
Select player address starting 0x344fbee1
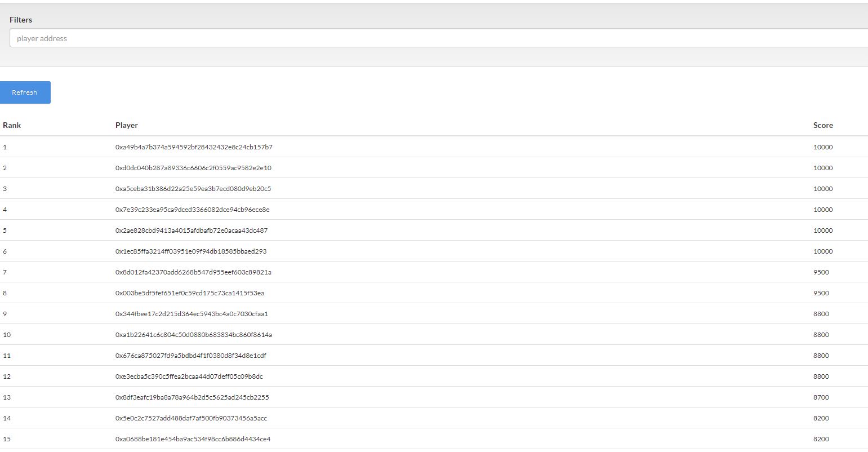point(192,314)
